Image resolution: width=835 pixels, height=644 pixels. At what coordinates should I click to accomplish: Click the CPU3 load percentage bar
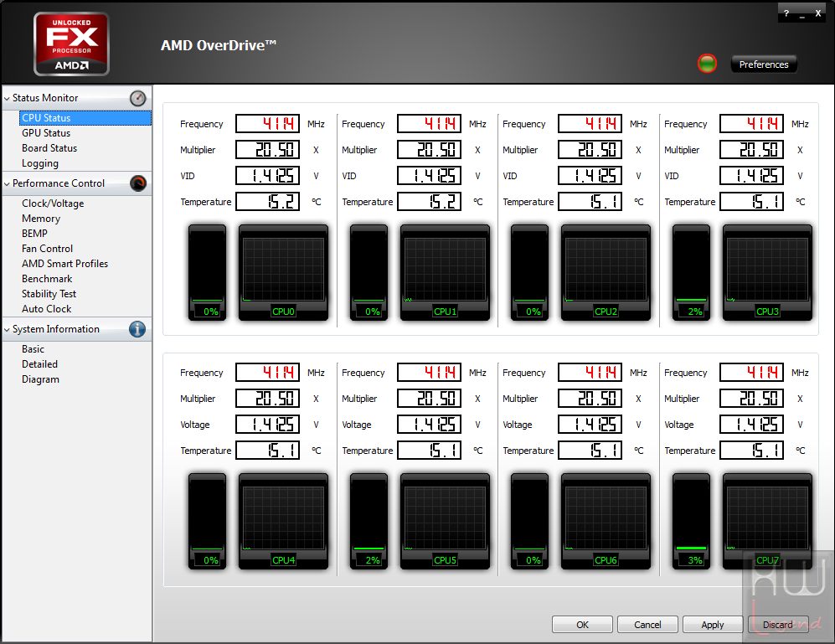[x=691, y=272]
